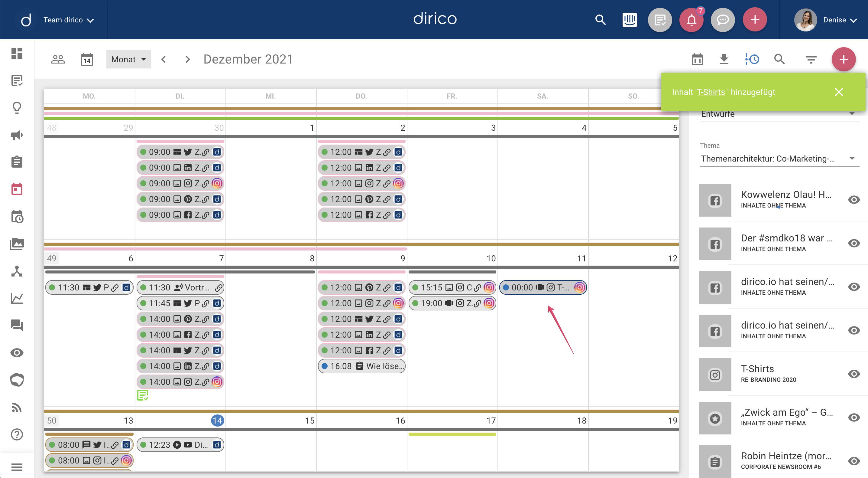Open the 11:30 Vortr... event on Dec 7
This screenshot has width=868, height=478.
point(180,287)
